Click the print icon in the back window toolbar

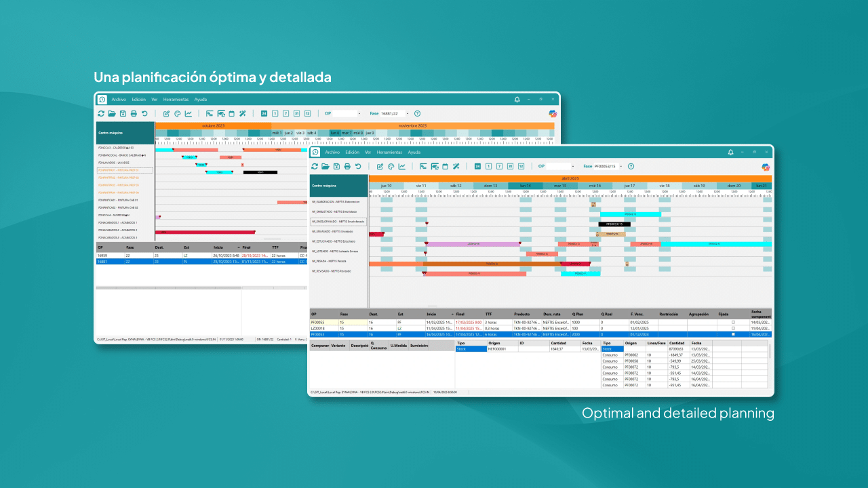pos(134,113)
